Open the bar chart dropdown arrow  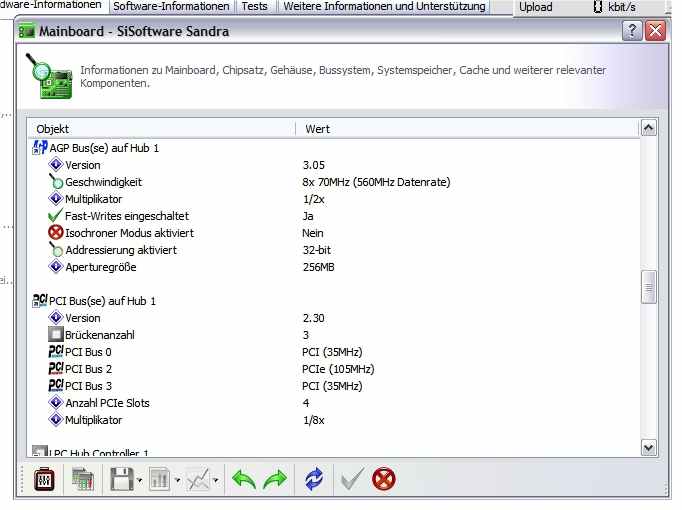(x=177, y=480)
